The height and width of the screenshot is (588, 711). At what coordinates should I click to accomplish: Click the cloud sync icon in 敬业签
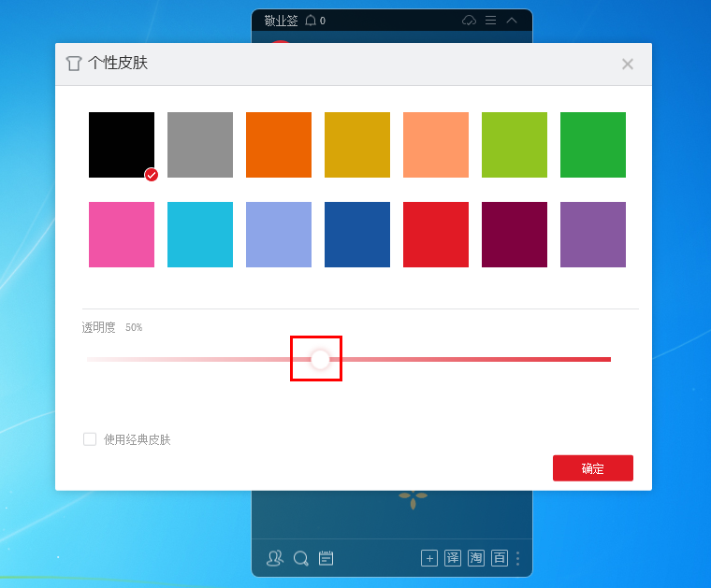coord(469,21)
